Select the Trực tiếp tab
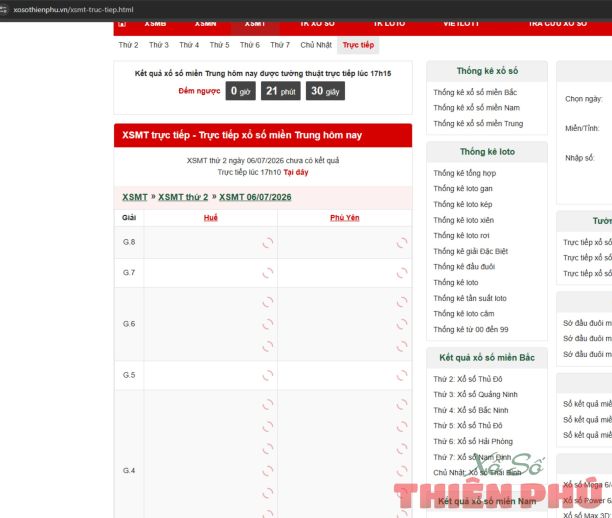The height and width of the screenshot is (518, 612). (358, 45)
